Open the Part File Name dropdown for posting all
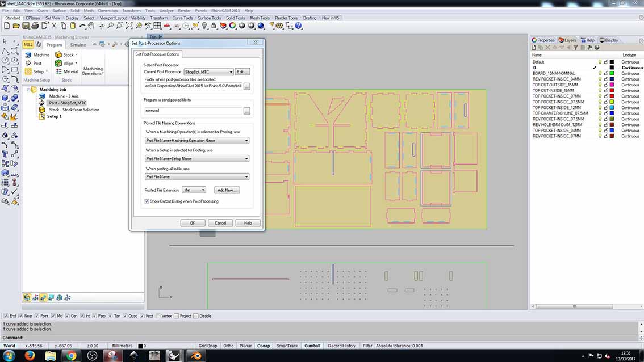644x362 pixels. point(196,176)
